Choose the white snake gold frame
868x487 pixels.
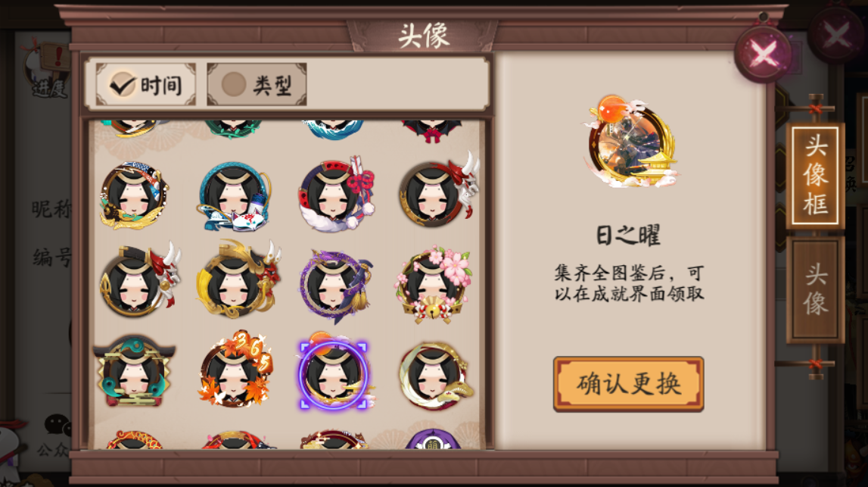(435, 376)
